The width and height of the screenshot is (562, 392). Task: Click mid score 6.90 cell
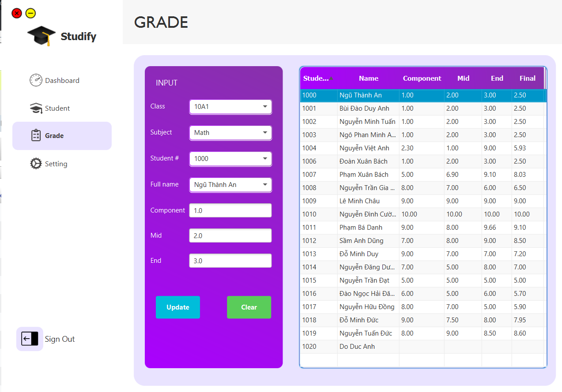click(x=463, y=175)
